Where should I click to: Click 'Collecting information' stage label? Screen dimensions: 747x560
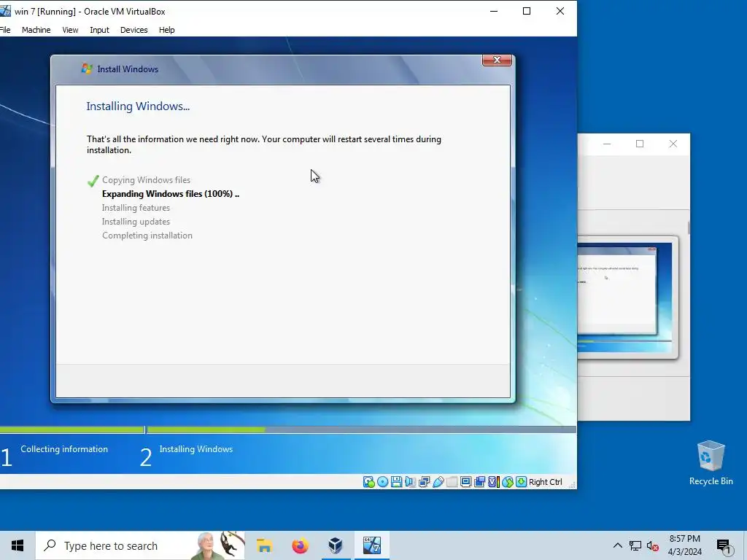(64, 449)
